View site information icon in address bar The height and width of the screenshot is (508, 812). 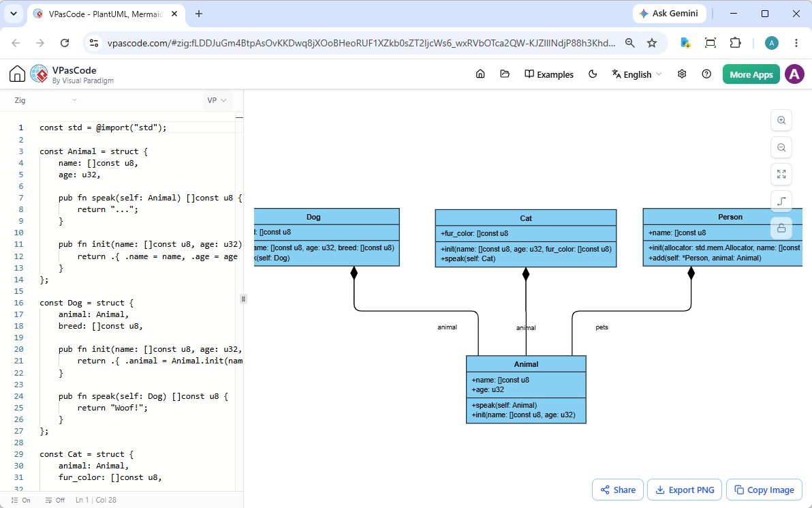pos(94,43)
